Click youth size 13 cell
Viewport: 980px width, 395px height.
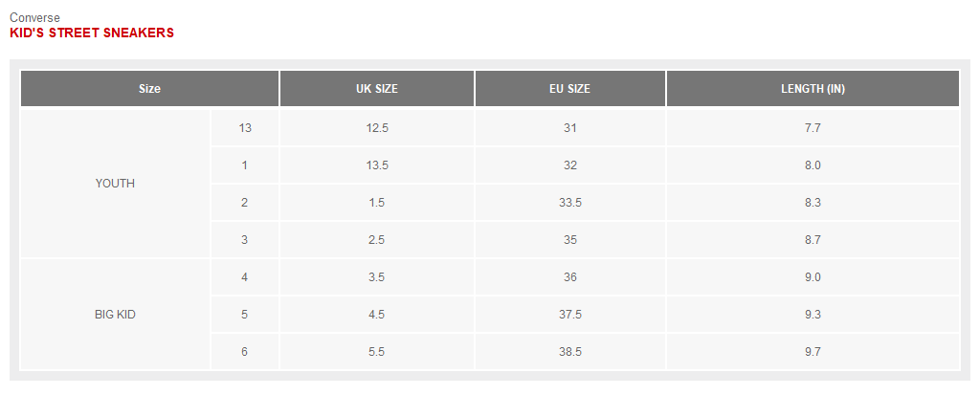click(x=245, y=127)
